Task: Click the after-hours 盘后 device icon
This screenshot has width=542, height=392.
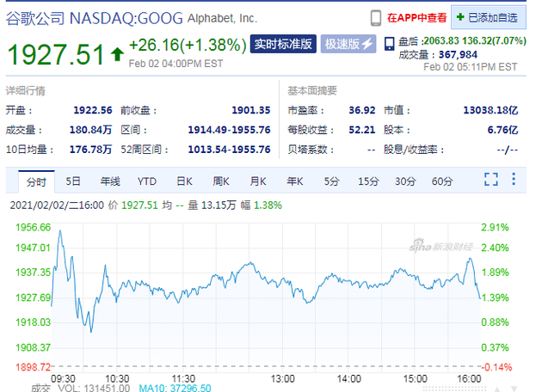Action: tap(390, 44)
